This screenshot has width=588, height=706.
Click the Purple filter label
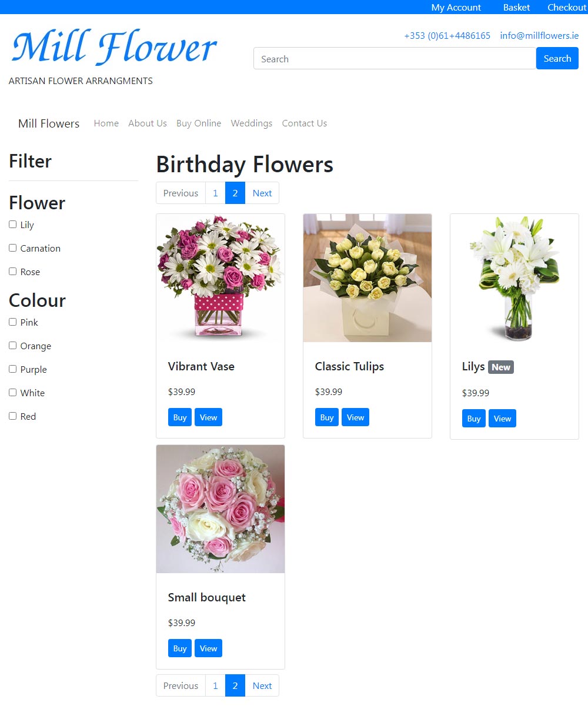tap(34, 369)
